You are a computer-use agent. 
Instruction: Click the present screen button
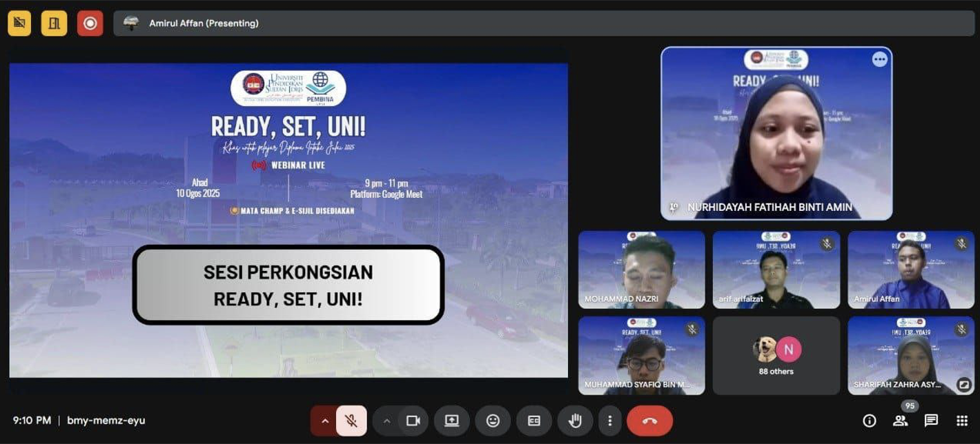point(452,421)
